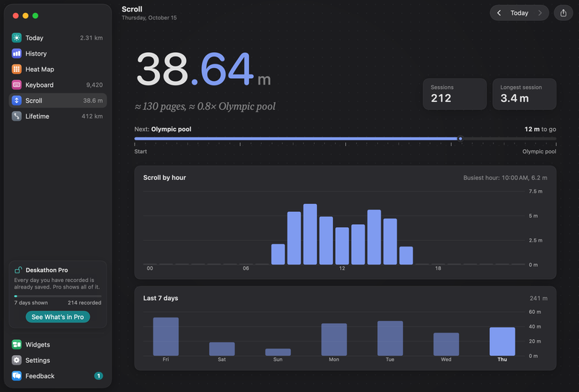Image resolution: width=579 pixels, height=392 pixels.
Task: Open the Today sidebar item
Action: [x=58, y=38]
